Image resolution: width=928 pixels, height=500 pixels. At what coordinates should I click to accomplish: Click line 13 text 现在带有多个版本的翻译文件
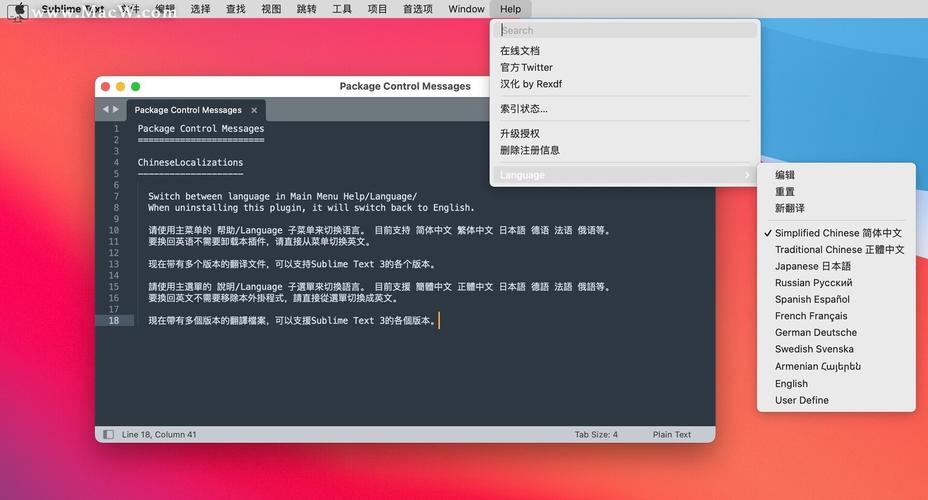pyautogui.click(x=292, y=264)
